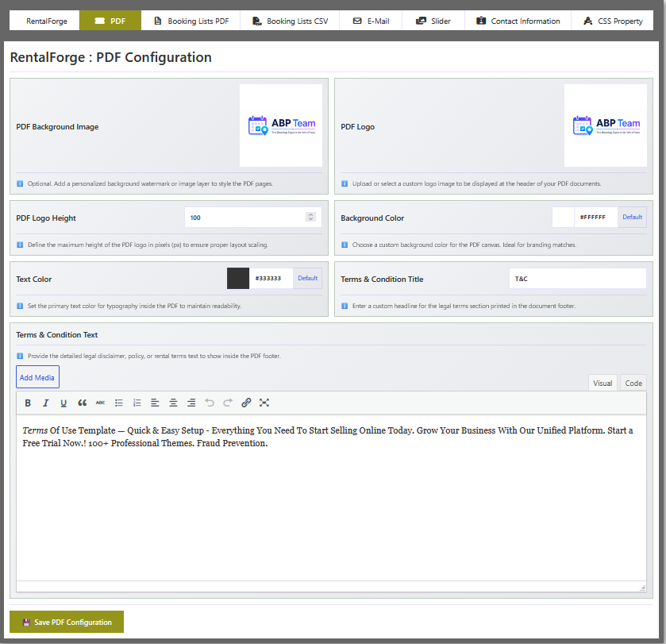666x644 pixels.
Task: Click the PDF Logo Height number field
Action: point(252,218)
